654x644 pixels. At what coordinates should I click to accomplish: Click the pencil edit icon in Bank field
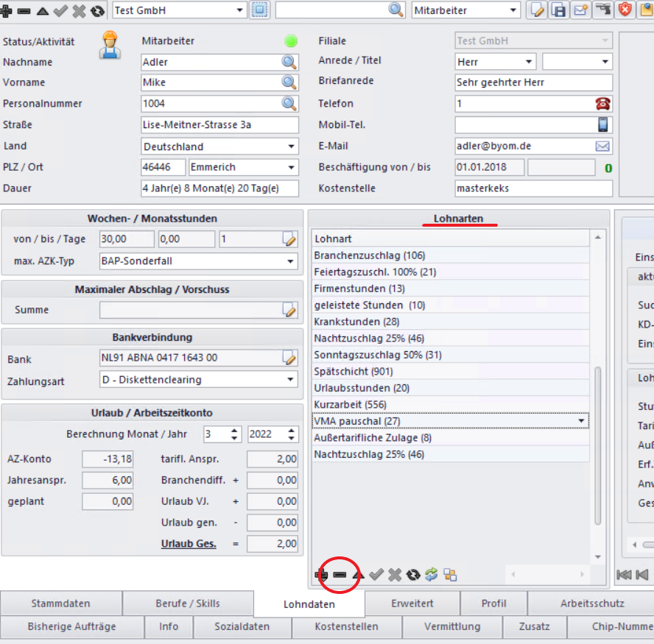(289, 359)
